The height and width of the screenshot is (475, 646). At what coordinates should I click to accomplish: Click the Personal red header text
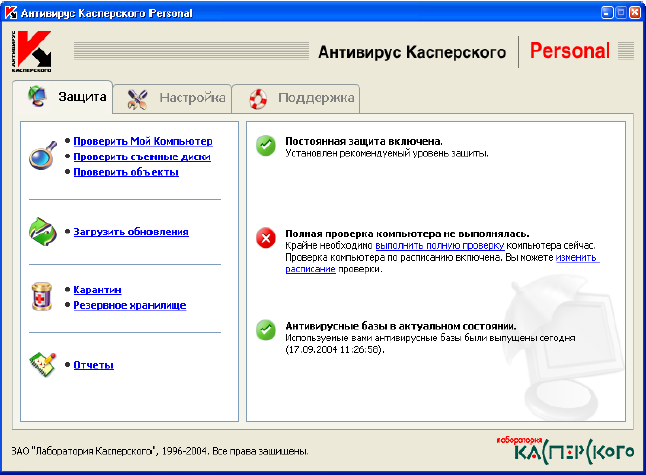(x=570, y=51)
